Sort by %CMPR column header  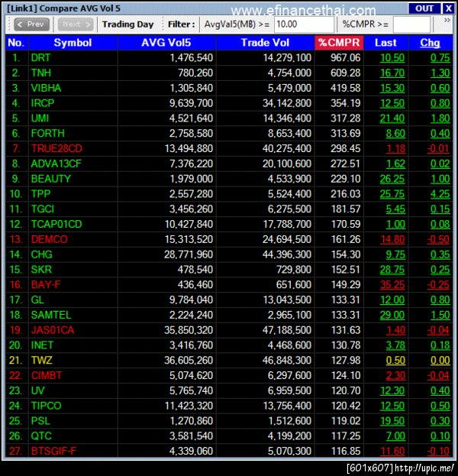tap(339, 43)
